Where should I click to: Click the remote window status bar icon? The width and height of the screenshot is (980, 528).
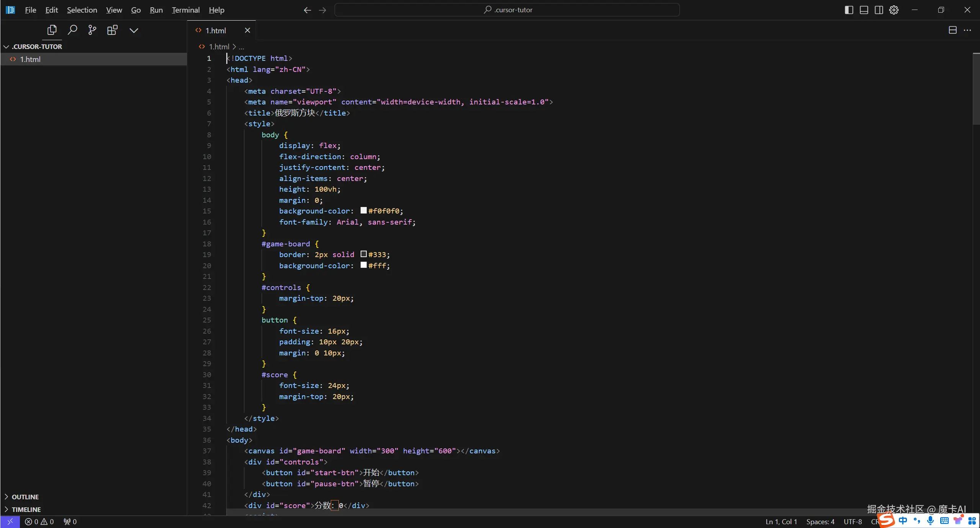pyautogui.click(x=10, y=521)
